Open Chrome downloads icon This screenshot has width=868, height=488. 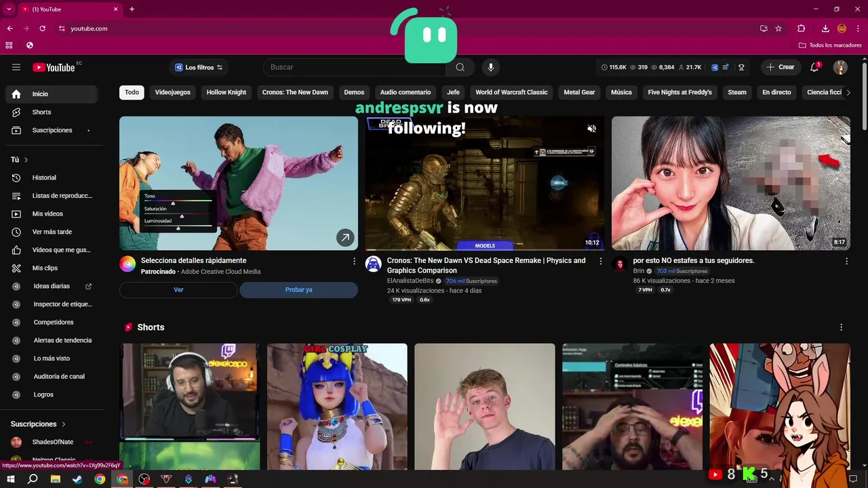[x=825, y=28]
